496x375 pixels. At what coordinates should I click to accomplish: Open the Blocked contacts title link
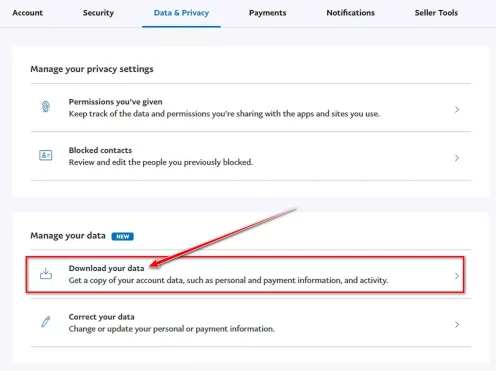tap(100, 150)
